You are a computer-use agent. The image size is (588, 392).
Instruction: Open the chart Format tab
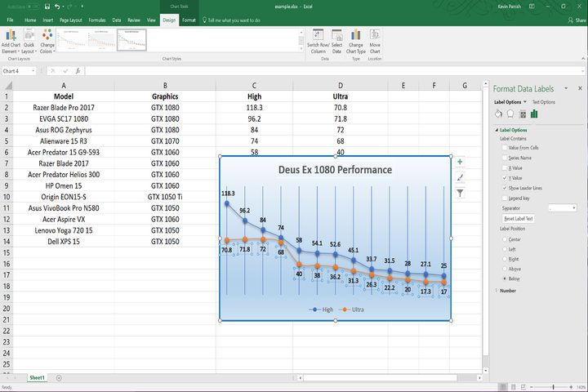coord(189,20)
